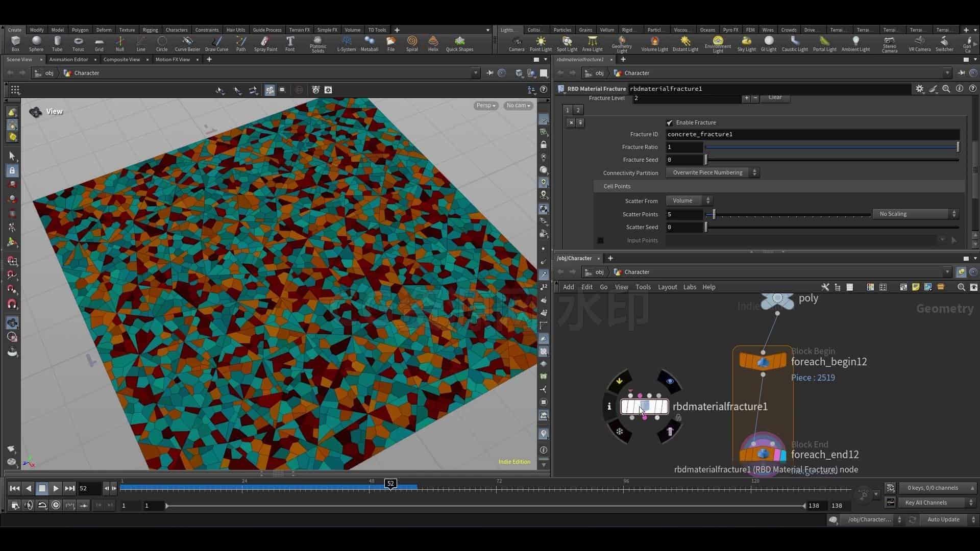980x551 pixels.
Task: Insert a Sky Light
Action: tap(746, 43)
